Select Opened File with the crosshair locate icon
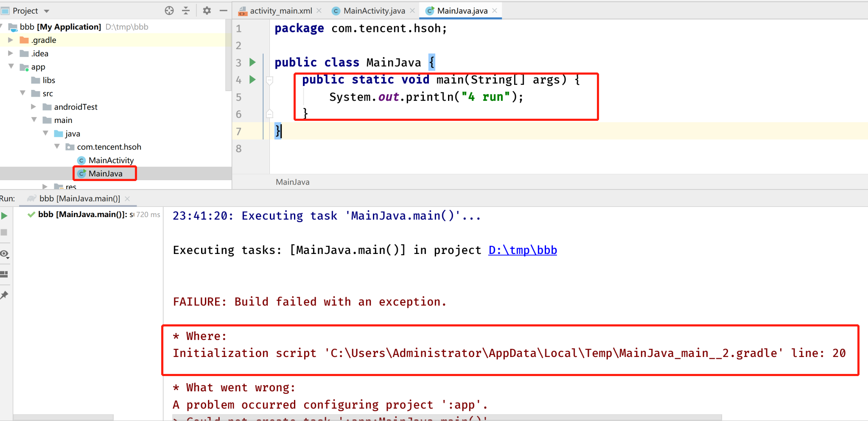This screenshot has height=421, width=868. point(169,11)
